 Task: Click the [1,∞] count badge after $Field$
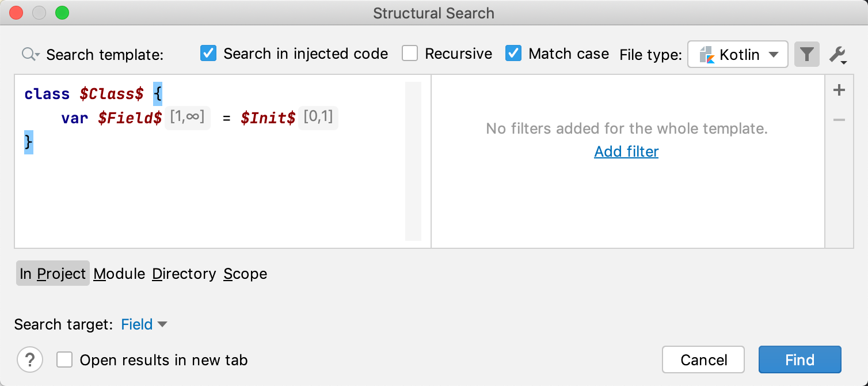(188, 118)
